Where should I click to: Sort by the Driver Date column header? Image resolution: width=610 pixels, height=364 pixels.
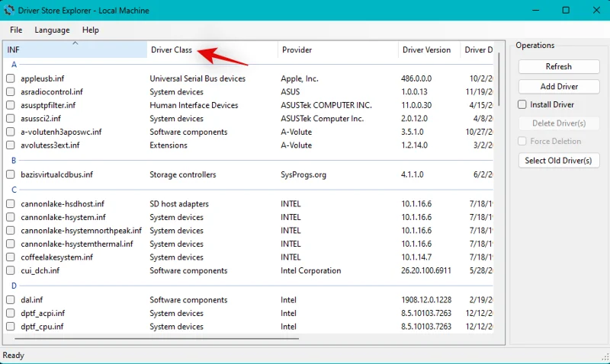(477, 49)
